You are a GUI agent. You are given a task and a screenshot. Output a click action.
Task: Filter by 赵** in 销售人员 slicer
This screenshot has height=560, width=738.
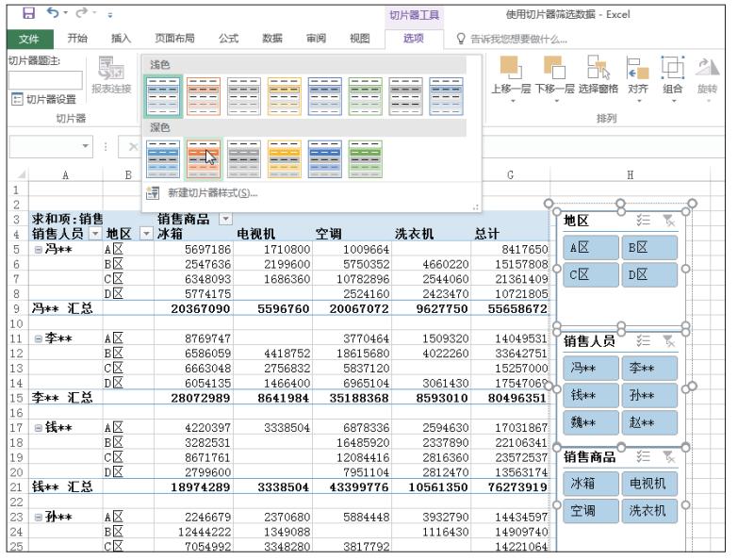pyautogui.click(x=649, y=422)
